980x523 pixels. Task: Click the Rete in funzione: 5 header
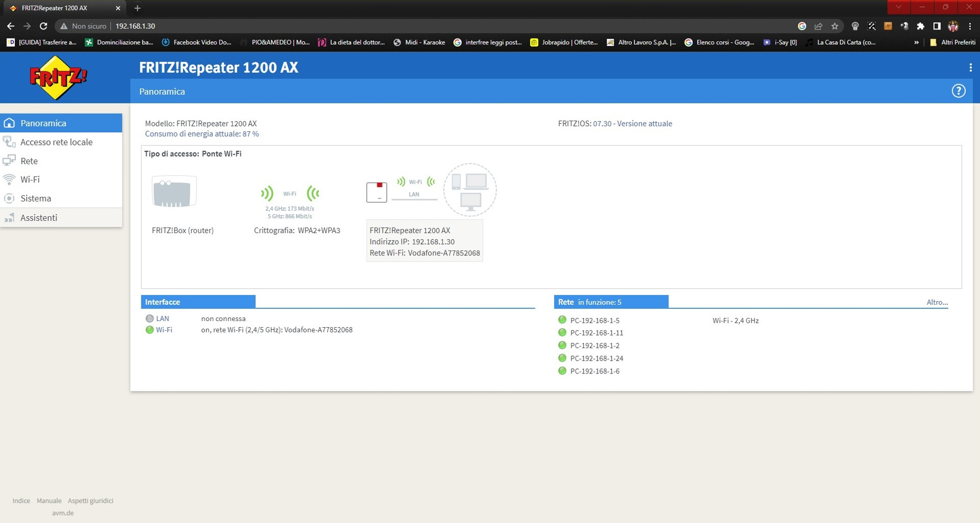click(x=611, y=302)
